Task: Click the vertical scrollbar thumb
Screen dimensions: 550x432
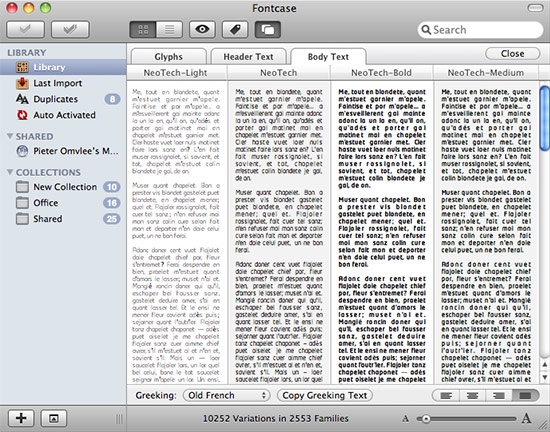Action: pos(544,118)
